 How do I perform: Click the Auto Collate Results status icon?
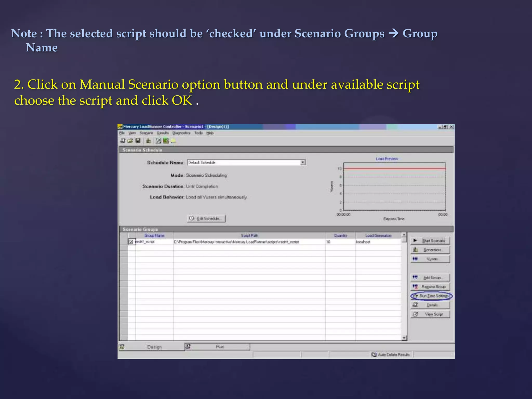pos(374,355)
